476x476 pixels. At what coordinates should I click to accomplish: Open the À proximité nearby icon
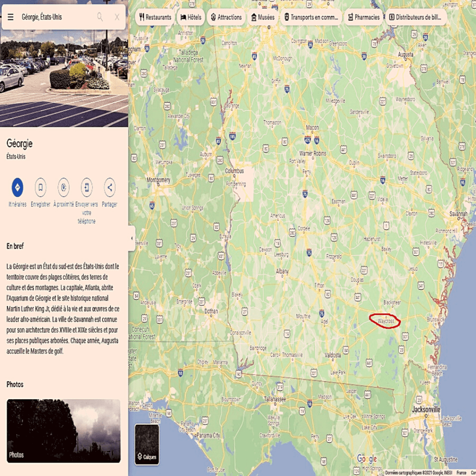coord(63,187)
